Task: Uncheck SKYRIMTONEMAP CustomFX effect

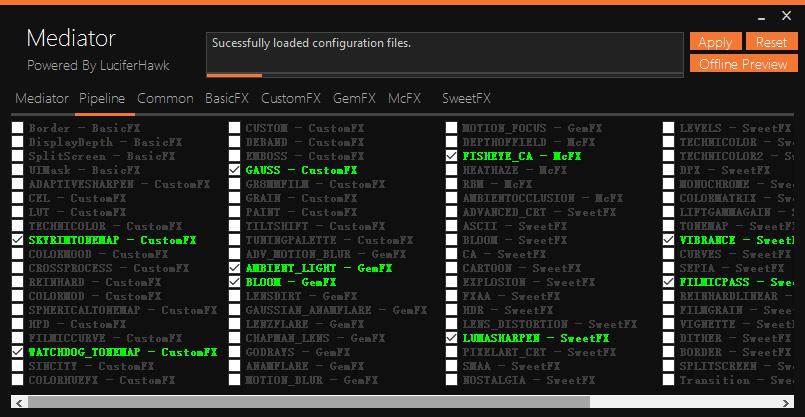Action: click(x=18, y=241)
